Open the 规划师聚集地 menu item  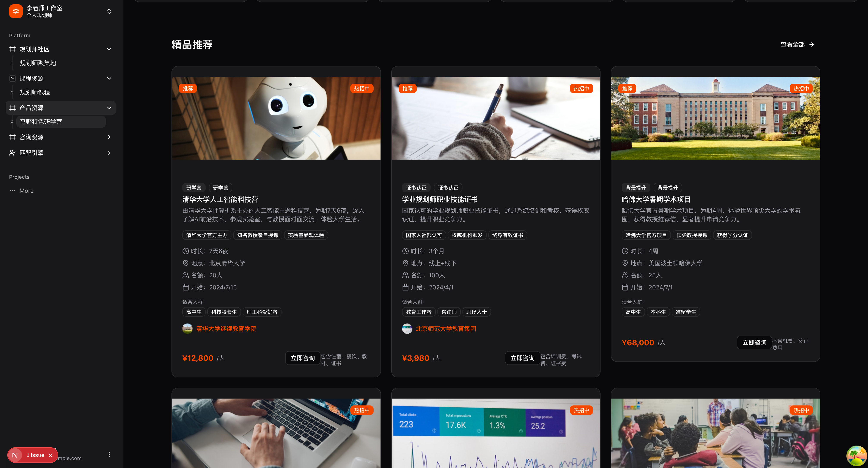(x=38, y=63)
